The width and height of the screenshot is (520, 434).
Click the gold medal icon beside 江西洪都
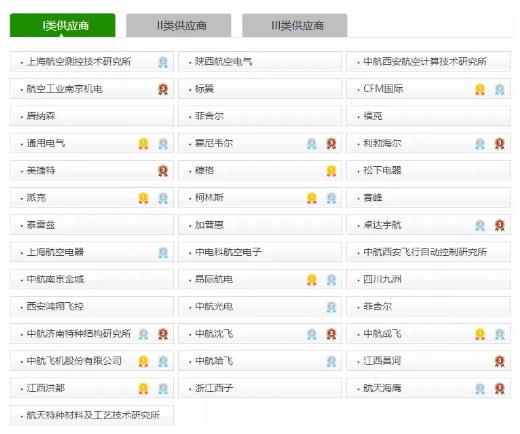[x=143, y=388]
